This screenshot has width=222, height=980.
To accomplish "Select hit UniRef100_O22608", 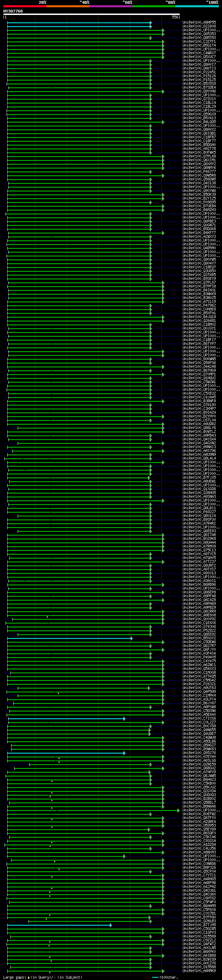I will [199, 26].
